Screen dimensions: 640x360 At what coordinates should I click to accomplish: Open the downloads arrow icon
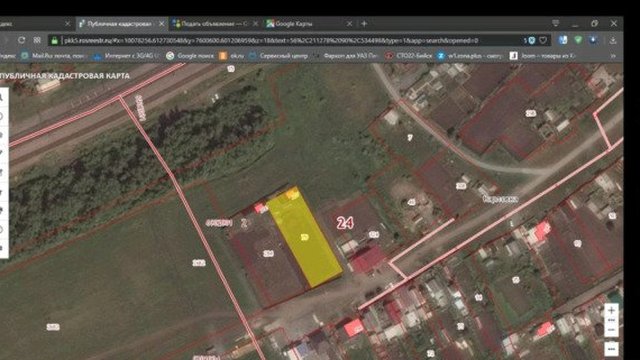pos(613,40)
